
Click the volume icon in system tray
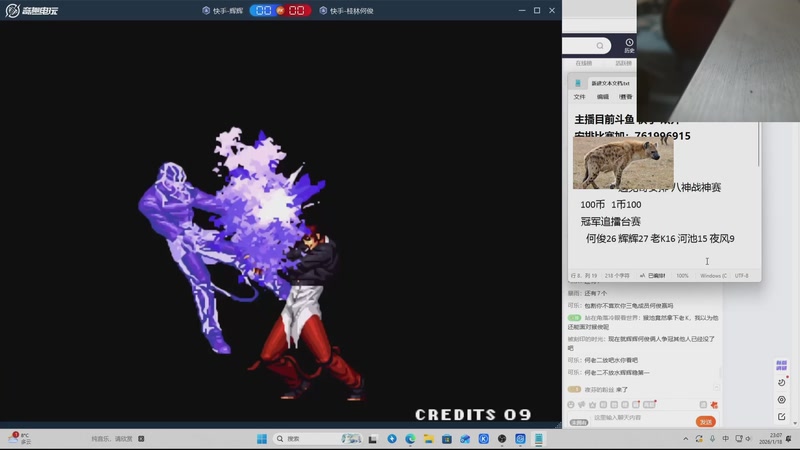(x=748, y=439)
